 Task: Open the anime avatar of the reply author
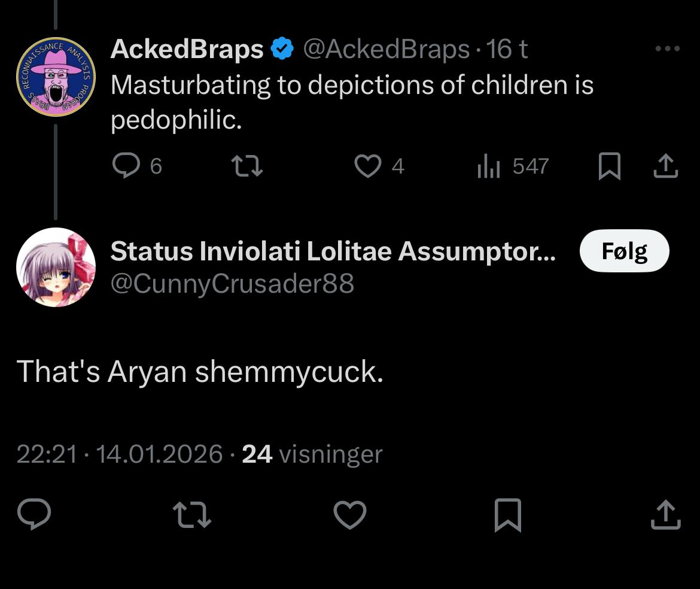click(55, 267)
